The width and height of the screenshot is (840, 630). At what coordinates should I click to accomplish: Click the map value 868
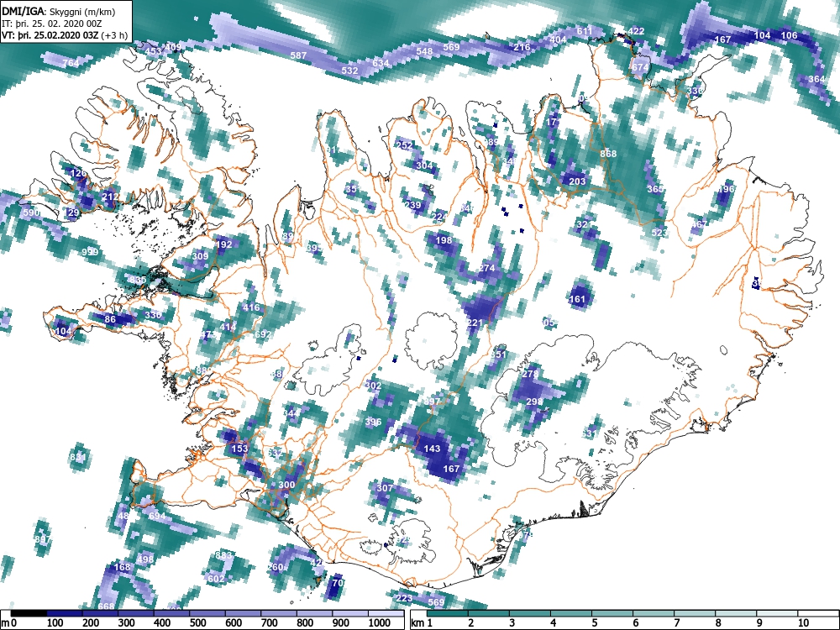click(608, 154)
